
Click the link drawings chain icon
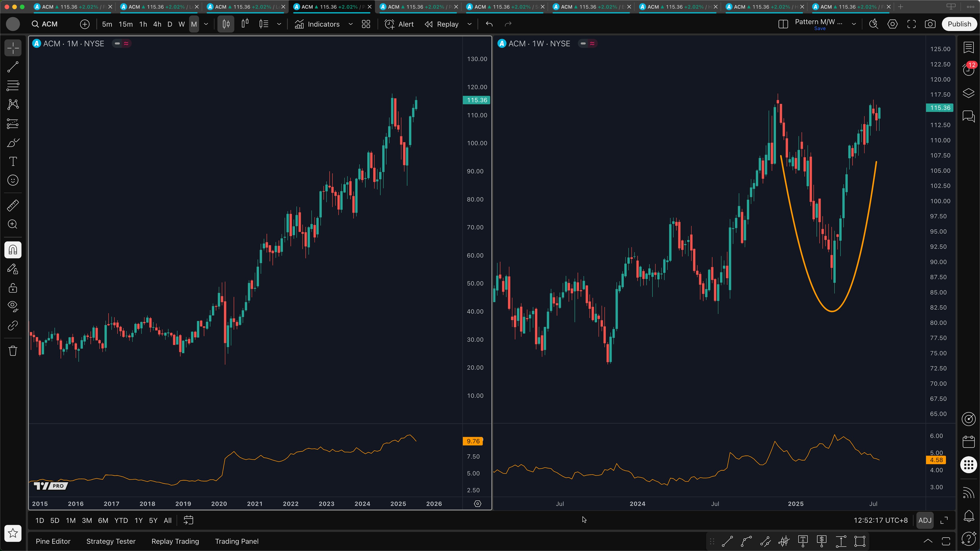coord(13,325)
